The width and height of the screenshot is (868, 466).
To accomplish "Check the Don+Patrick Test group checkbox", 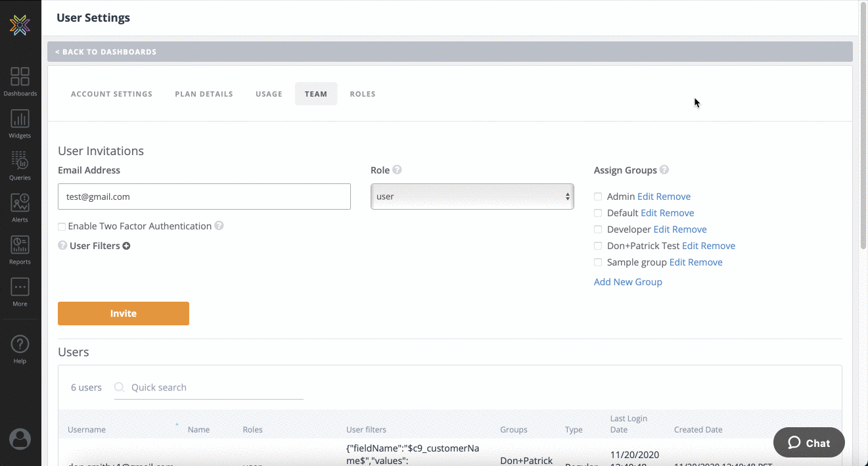I will pos(598,246).
